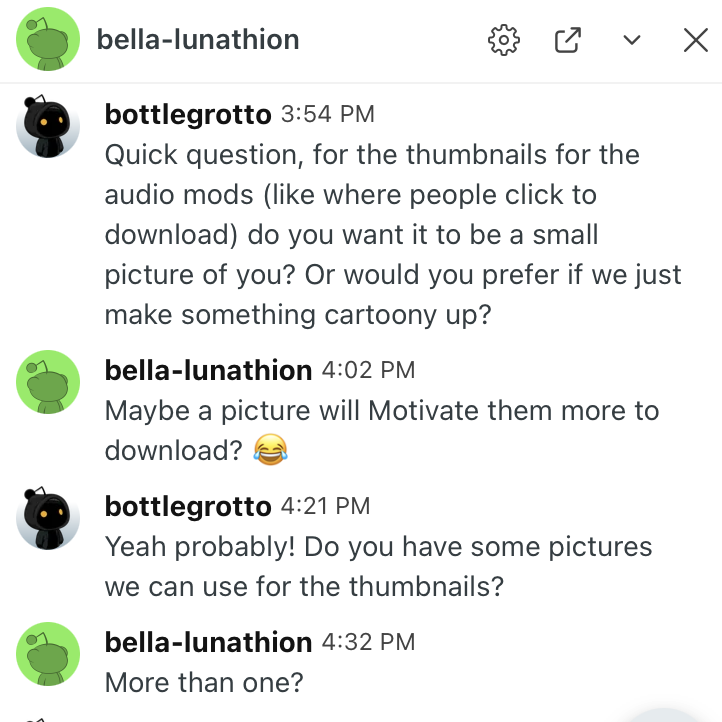Click bella-lunathion's avatar on the 4:02 PM message
722x722 pixels.
coord(48,381)
